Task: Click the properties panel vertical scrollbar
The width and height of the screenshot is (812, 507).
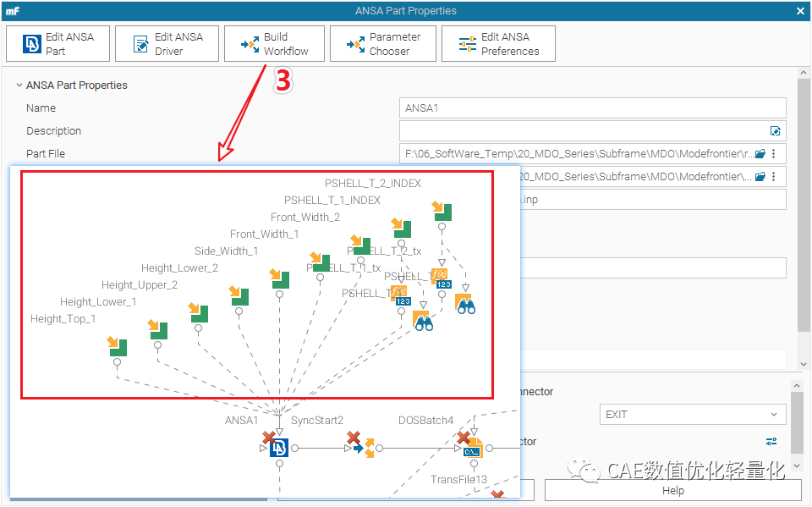Action: (804, 205)
